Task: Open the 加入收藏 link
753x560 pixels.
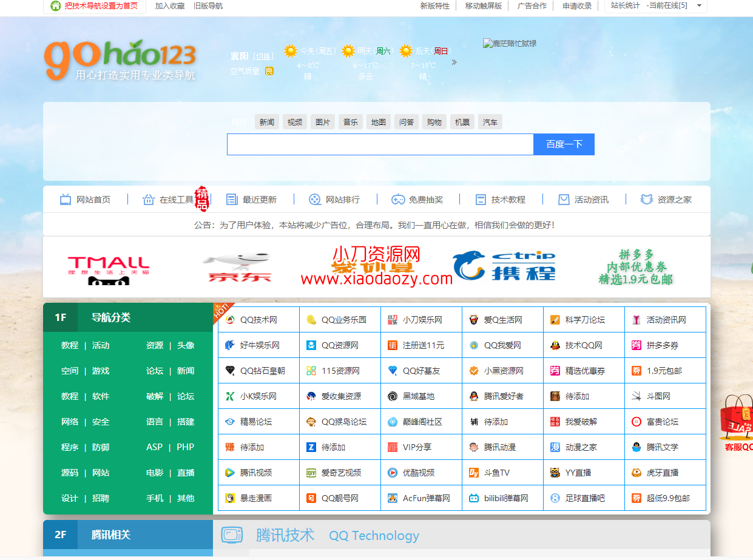Action: click(x=170, y=6)
